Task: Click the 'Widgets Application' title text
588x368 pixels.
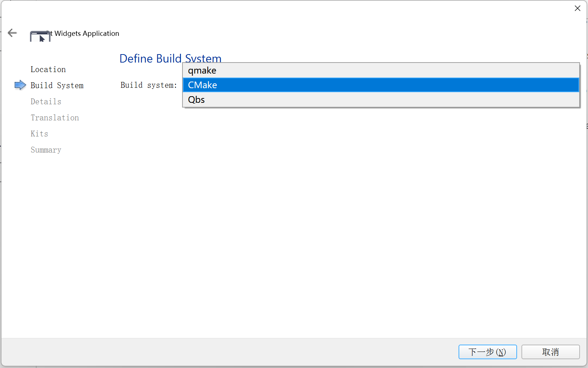Action: click(87, 33)
